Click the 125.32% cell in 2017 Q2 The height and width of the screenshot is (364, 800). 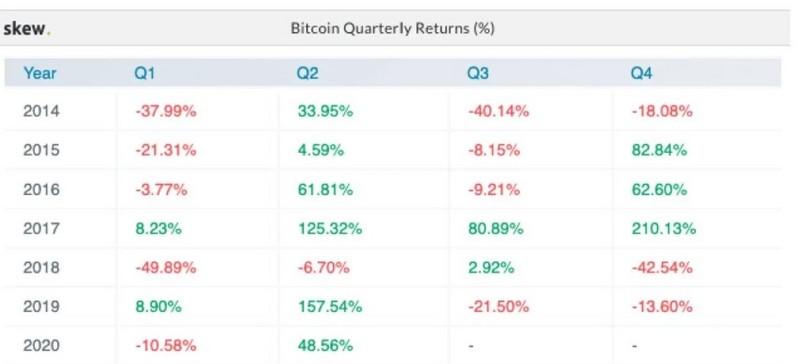[330, 228]
